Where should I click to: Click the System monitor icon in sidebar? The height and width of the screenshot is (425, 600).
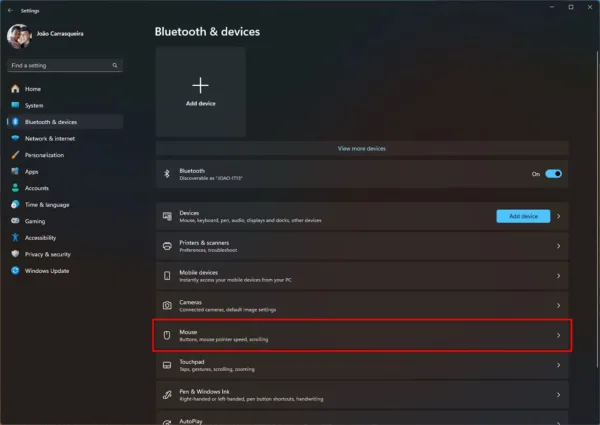[15, 105]
